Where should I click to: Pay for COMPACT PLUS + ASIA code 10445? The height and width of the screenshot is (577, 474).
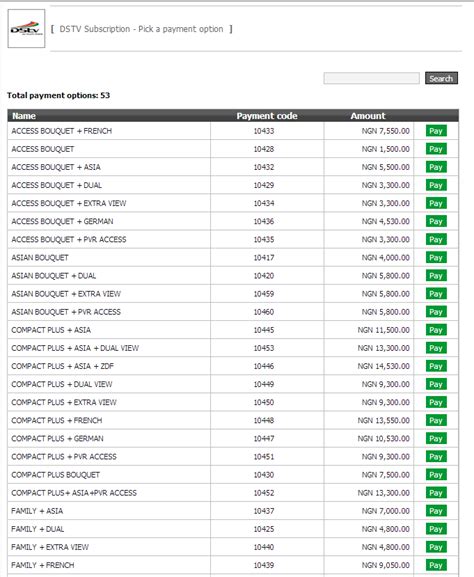(436, 330)
